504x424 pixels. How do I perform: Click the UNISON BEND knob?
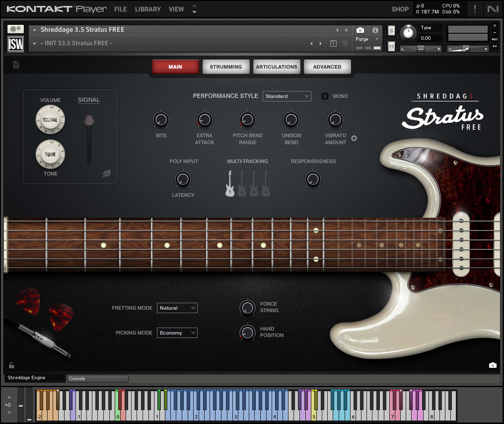[x=291, y=120]
